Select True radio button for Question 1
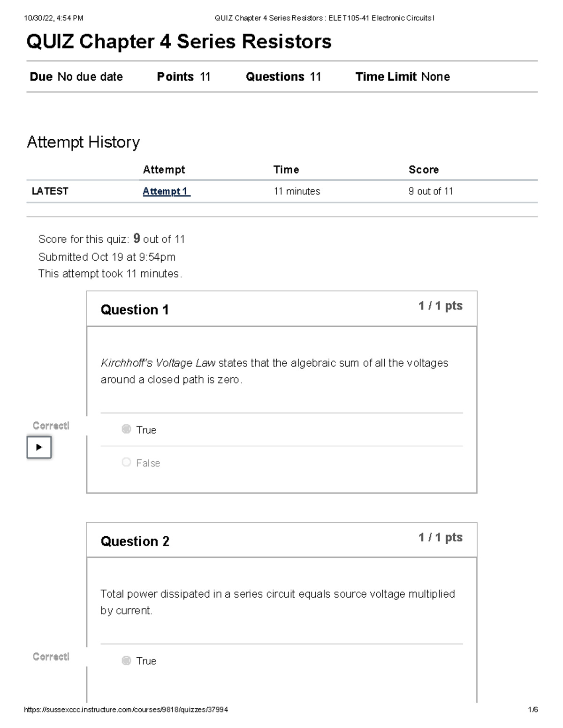This screenshot has width=563, height=728. [126, 429]
